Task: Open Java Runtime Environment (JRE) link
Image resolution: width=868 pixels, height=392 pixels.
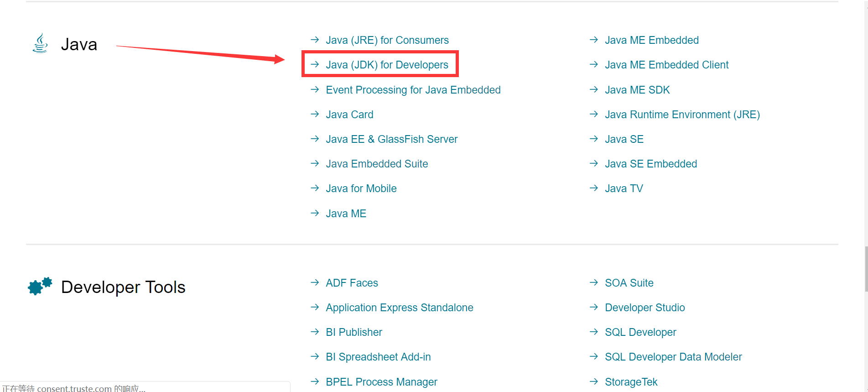Action: (682, 115)
